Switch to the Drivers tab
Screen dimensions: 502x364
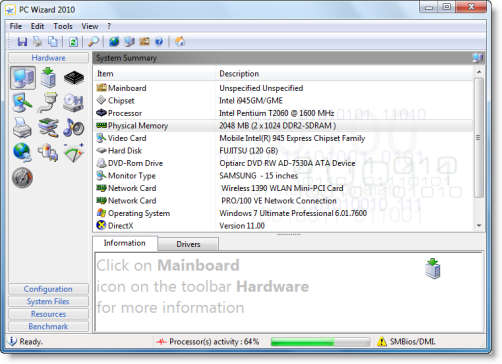pyautogui.click(x=188, y=244)
